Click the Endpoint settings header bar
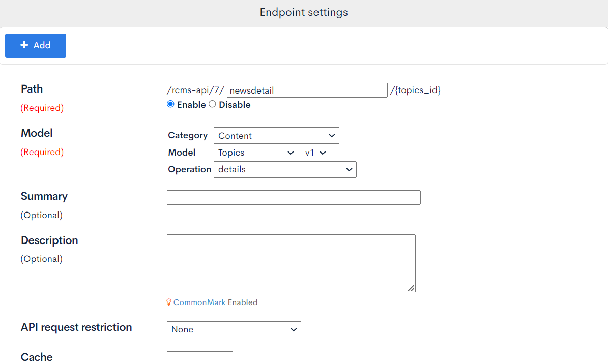 [304, 12]
